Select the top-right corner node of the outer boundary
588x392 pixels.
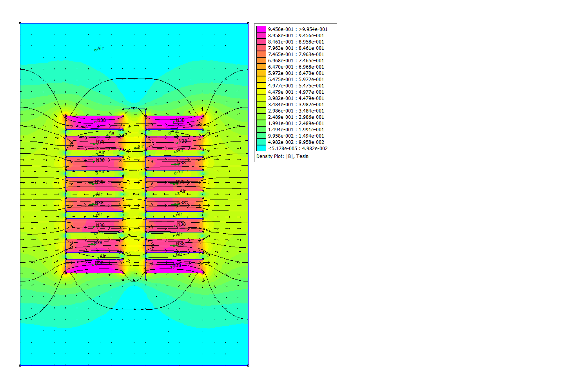click(x=249, y=24)
